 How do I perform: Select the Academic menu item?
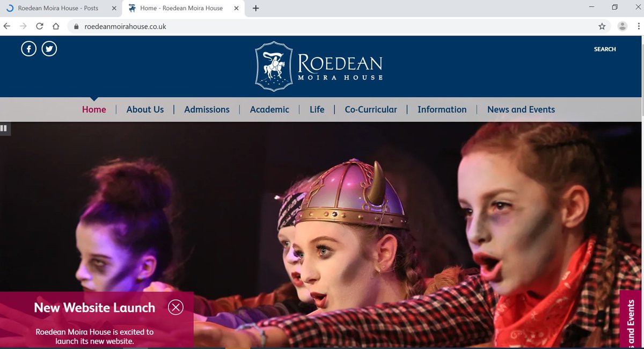269,110
